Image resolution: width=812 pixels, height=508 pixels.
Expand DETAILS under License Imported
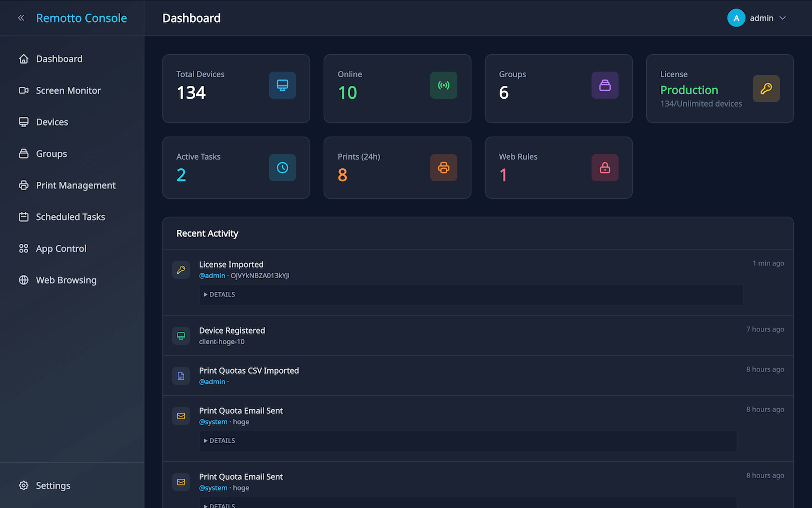(x=220, y=295)
